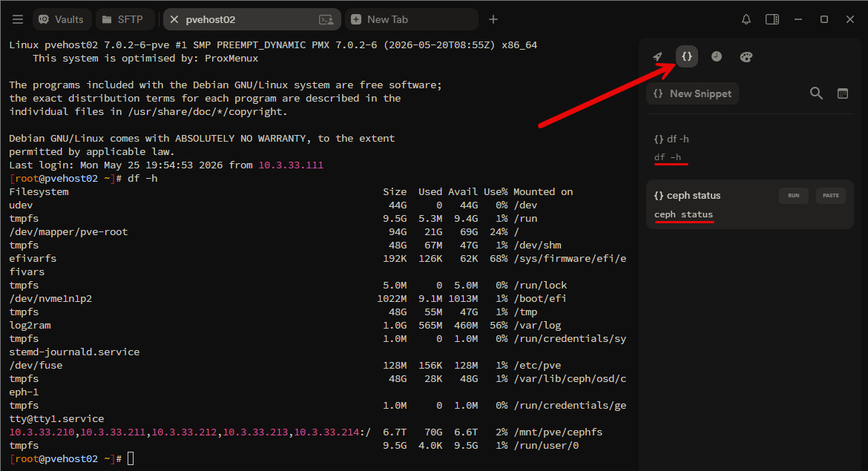Click the /var/log mount point
This screenshot has width=868, height=471.
point(537,326)
